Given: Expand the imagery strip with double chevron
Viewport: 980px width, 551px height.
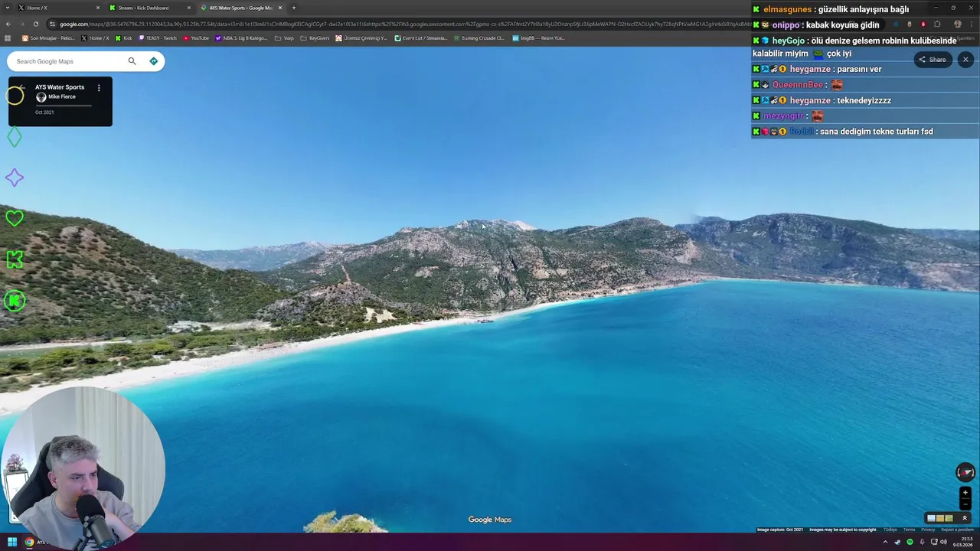Looking at the screenshot, I should [965, 518].
